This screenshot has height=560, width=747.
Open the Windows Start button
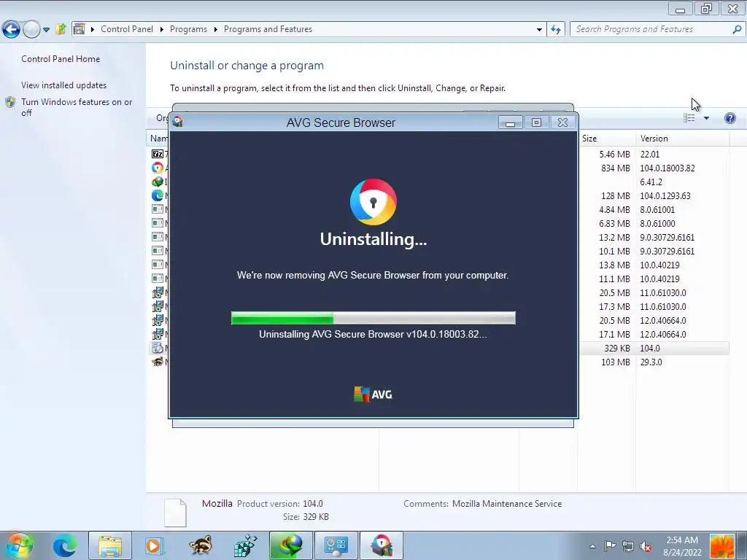(20, 545)
